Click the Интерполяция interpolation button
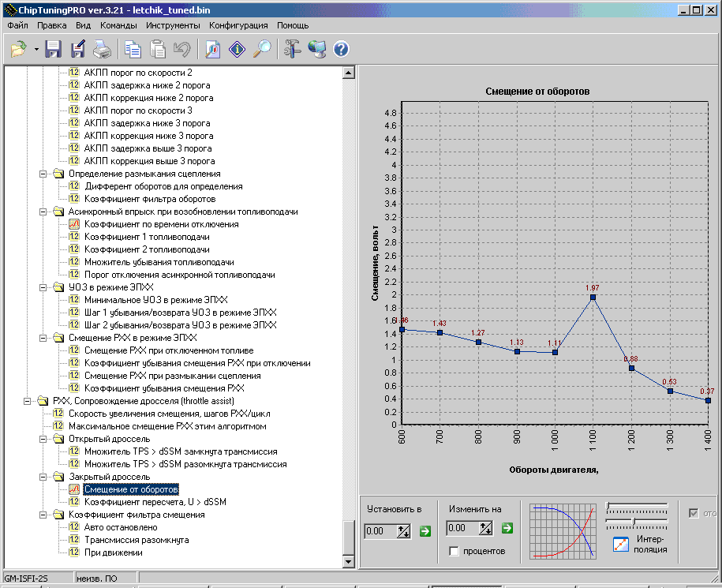The height and width of the screenshot is (588, 722). point(639,544)
